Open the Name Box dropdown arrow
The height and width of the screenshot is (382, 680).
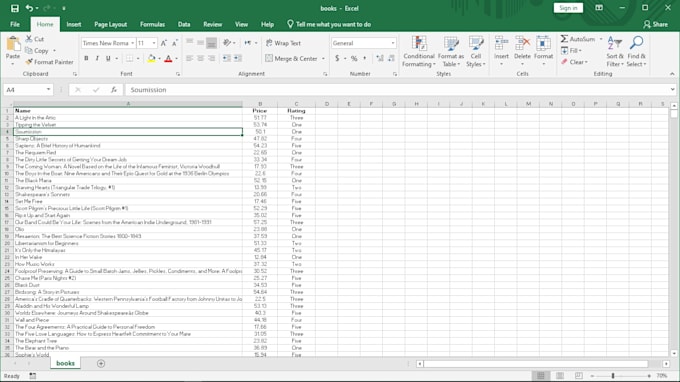(48, 90)
